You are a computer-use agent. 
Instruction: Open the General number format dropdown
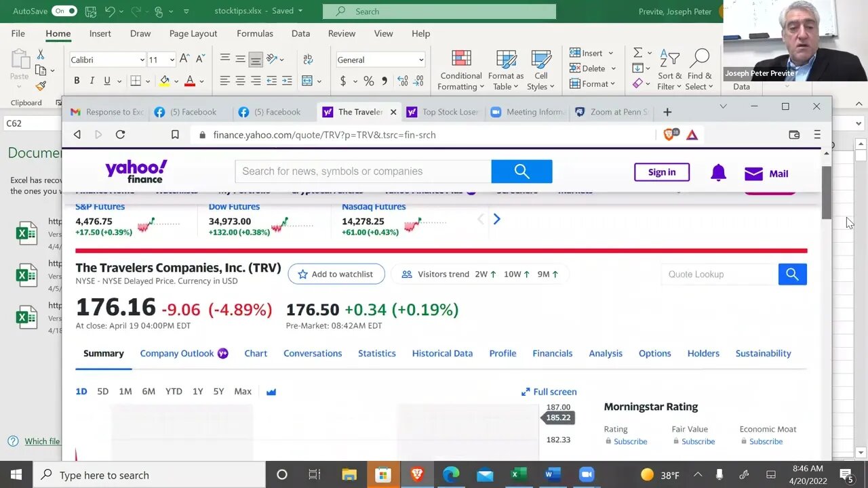pos(420,60)
